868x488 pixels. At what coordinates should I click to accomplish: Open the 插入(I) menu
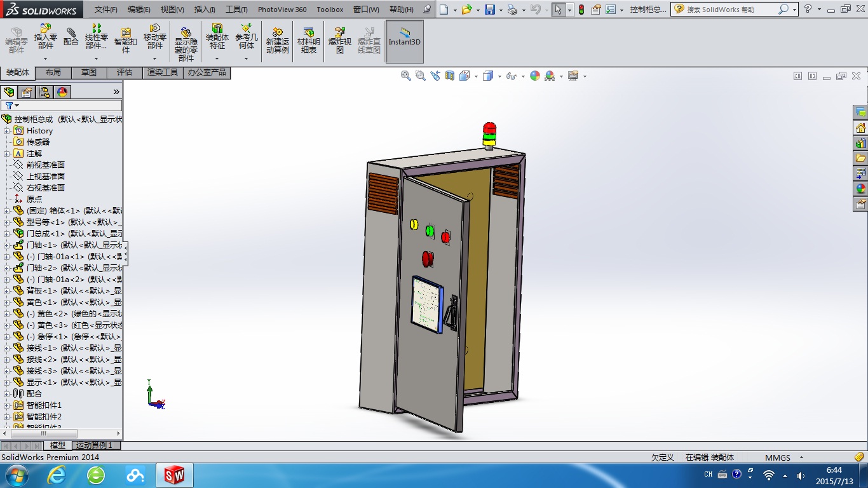[x=205, y=10]
